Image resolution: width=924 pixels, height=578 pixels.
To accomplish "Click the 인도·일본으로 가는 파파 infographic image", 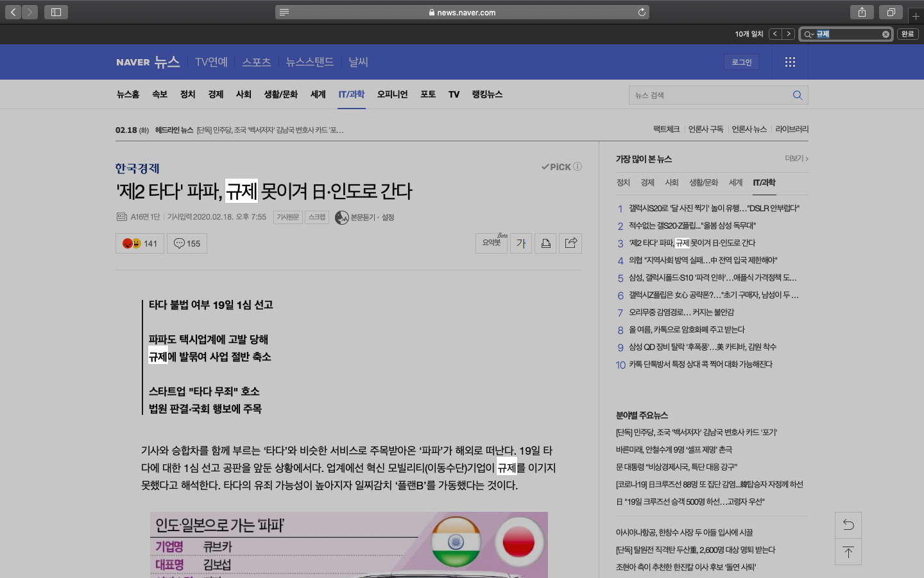I will point(349,545).
